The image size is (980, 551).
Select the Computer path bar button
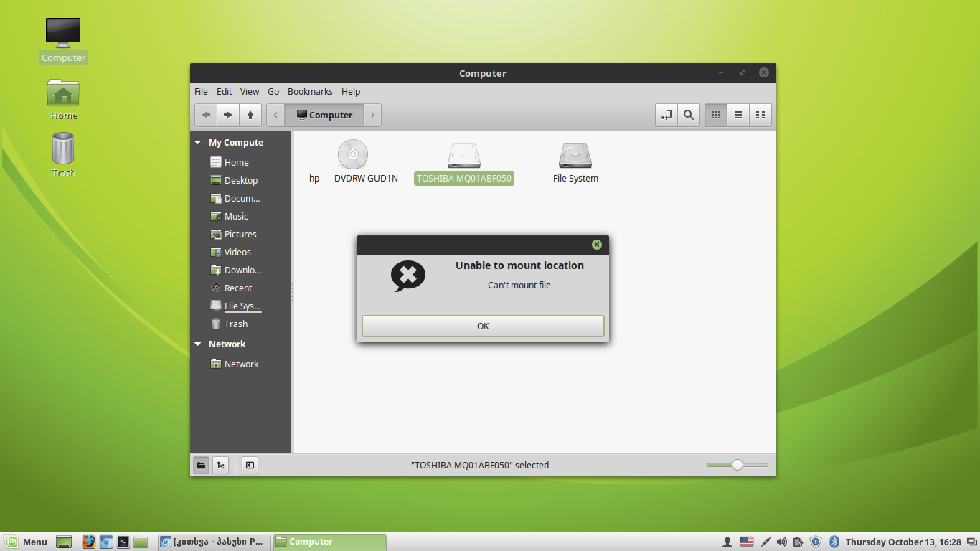[324, 115]
